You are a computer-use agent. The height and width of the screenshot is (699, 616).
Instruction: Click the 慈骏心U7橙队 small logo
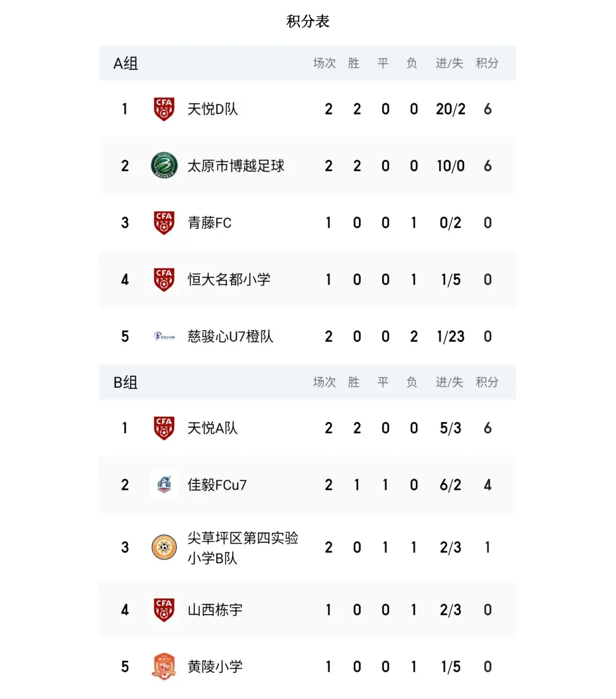[164, 336]
